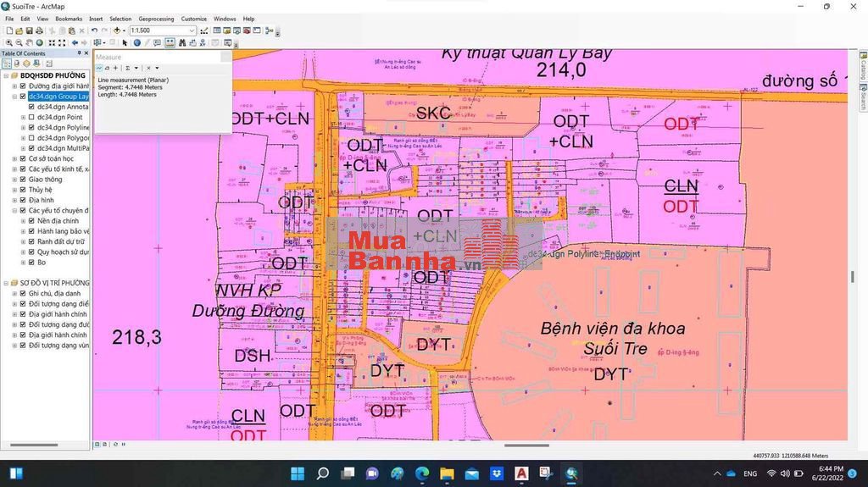Open the Windows Start menu
The image size is (868, 487).
(298, 473)
